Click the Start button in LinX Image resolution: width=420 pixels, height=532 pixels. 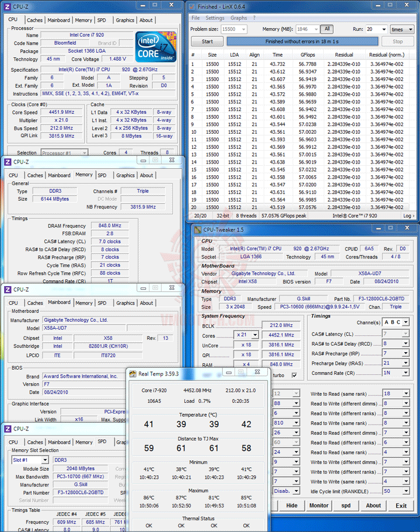point(207,41)
